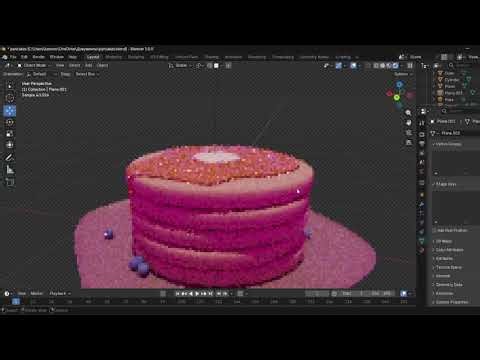Switch to wireframe viewport shading
Screen dimensions: 480x360
pos(376,66)
